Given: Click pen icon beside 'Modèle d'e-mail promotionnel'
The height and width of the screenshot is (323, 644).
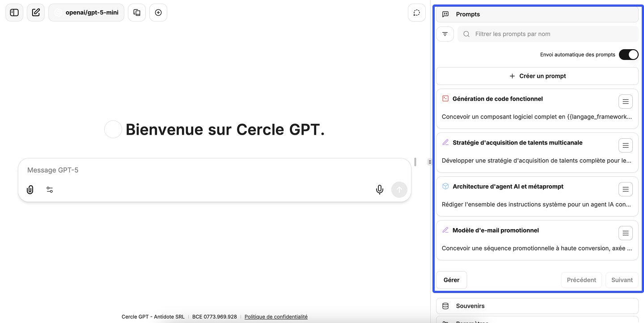Looking at the screenshot, I should pyautogui.click(x=445, y=230).
